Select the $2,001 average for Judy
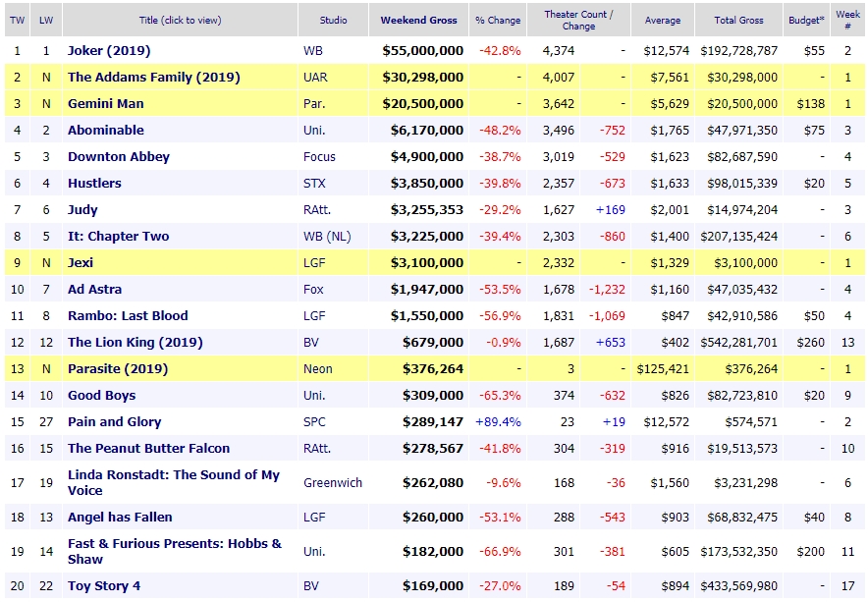The width and height of the screenshot is (868, 602). pyautogui.click(x=670, y=210)
